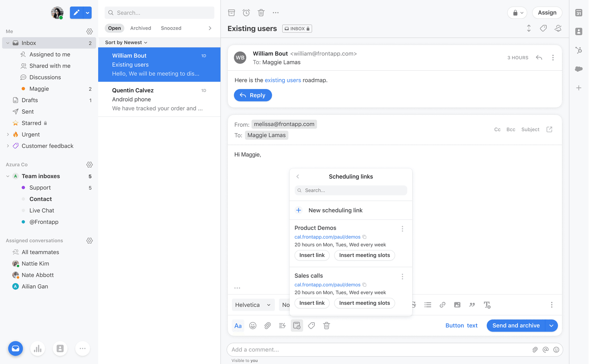
Task: Mention a teammate with the @ icon
Action: [546, 350]
